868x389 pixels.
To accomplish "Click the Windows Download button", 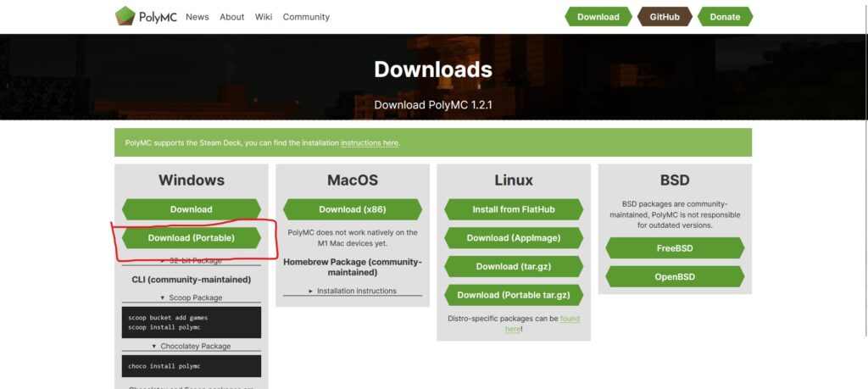I will coord(191,209).
